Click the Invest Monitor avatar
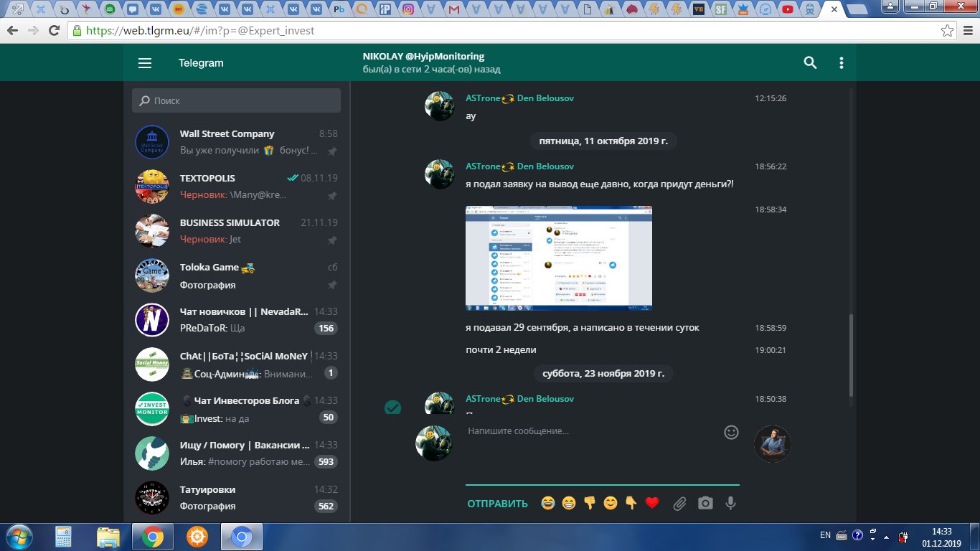 pyautogui.click(x=152, y=410)
